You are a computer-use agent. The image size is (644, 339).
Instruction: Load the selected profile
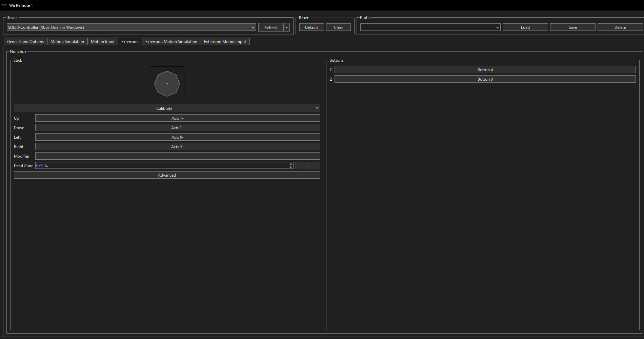(525, 27)
